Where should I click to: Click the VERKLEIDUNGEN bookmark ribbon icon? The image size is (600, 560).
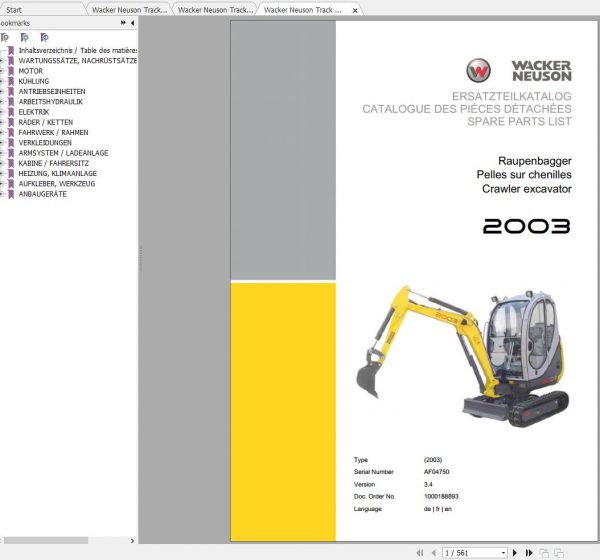point(11,143)
